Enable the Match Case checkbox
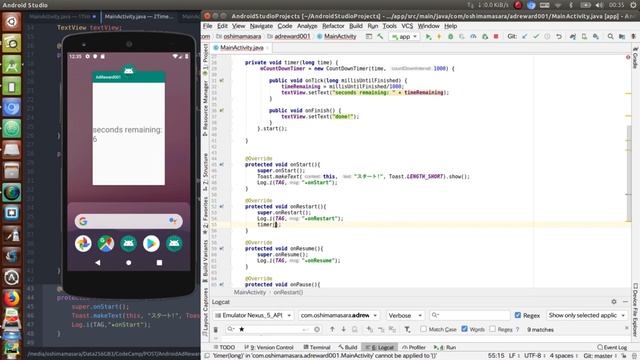Screen dimensions: 640x360 click(x=423, y=329)
